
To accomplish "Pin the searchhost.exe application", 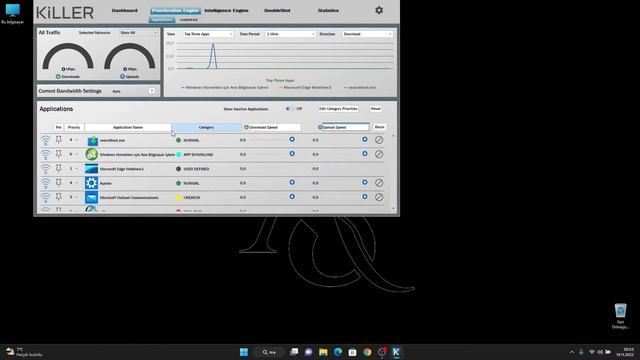I will tap(59, 140).
